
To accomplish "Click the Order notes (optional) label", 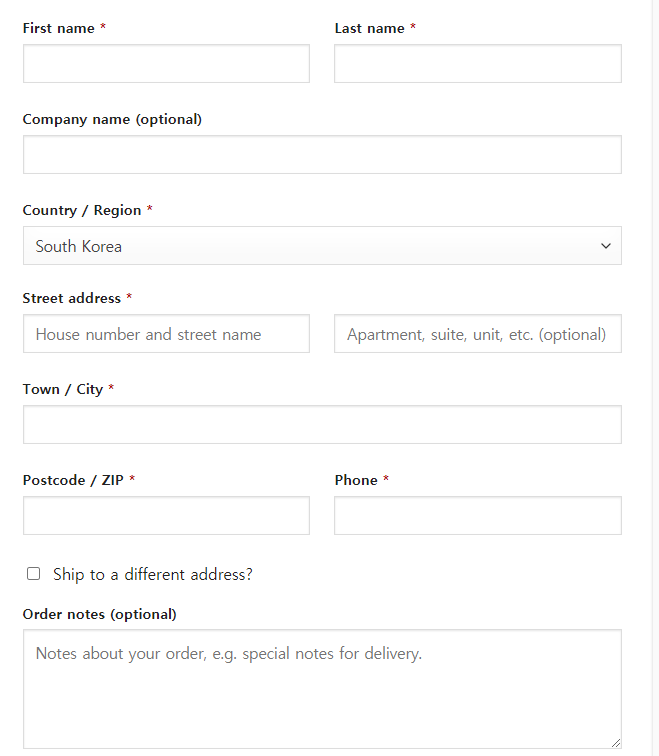I will 100,614.
